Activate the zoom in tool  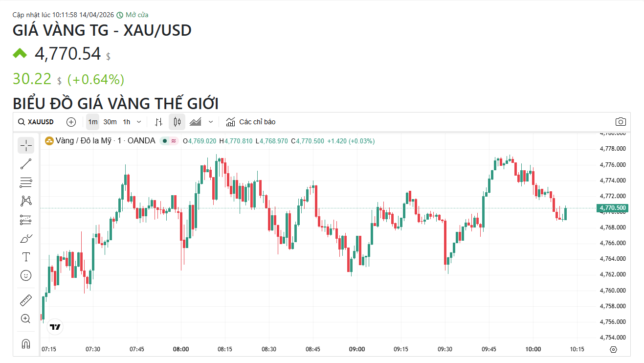point(26,318)
